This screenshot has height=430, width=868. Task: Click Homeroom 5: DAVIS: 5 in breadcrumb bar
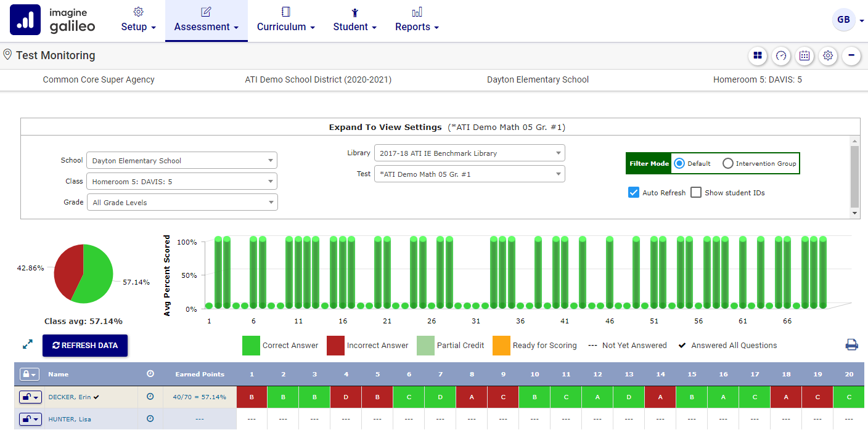click(758, 79)
